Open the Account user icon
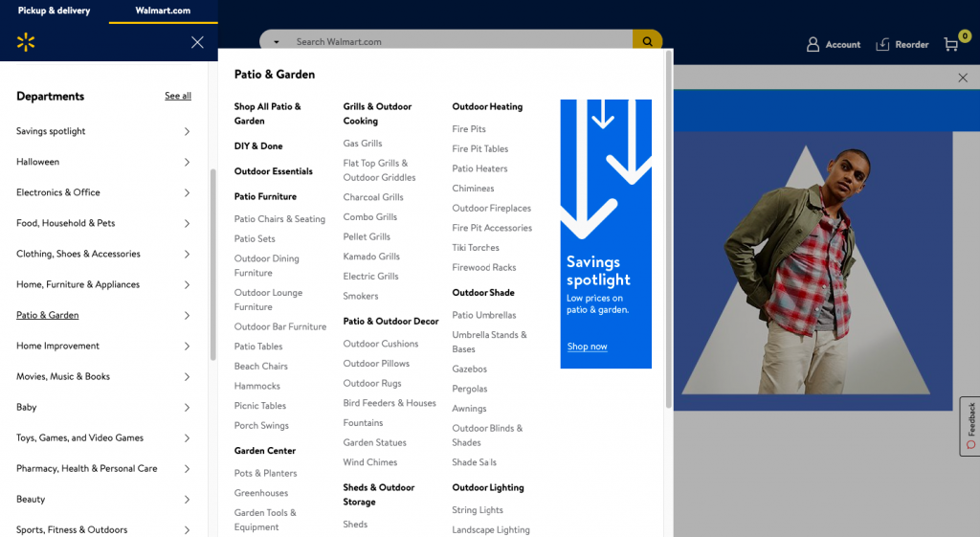 pyautogui.click(x=813, y=44)
